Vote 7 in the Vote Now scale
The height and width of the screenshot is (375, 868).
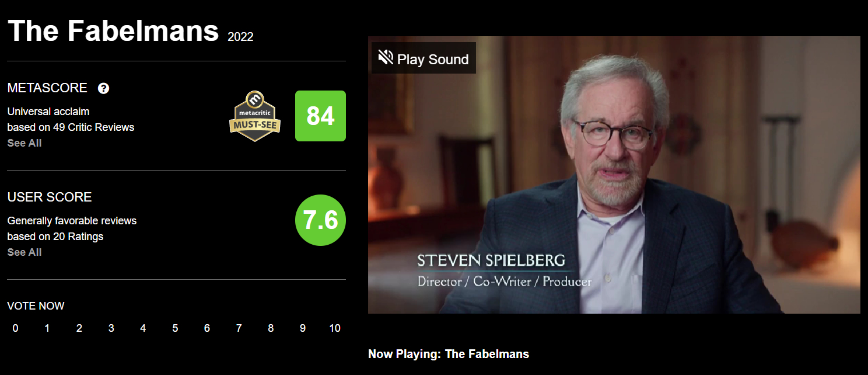[x=239, y=328]
